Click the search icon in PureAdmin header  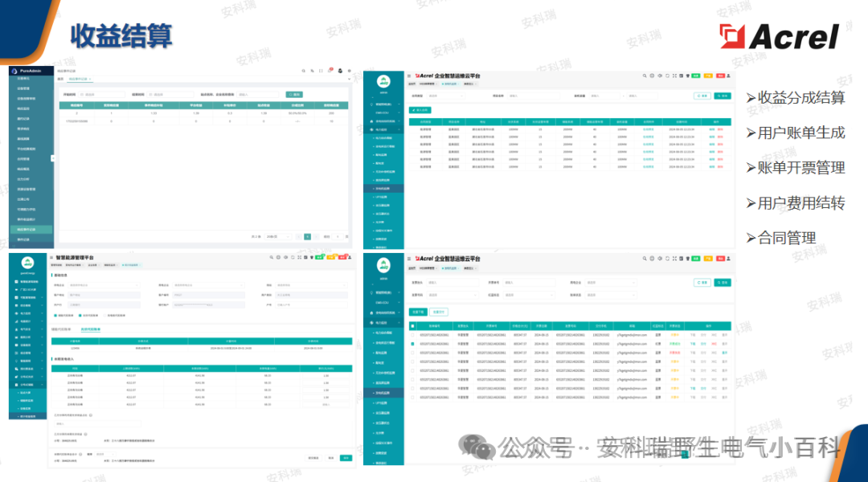[x=303, y=71]
